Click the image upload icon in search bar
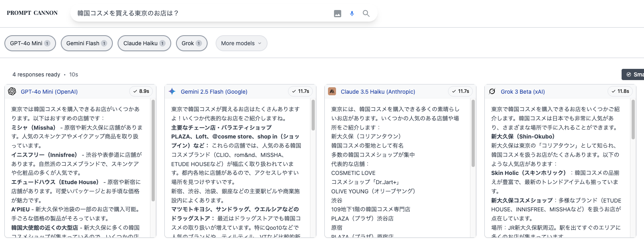 [x=338, y=14]
